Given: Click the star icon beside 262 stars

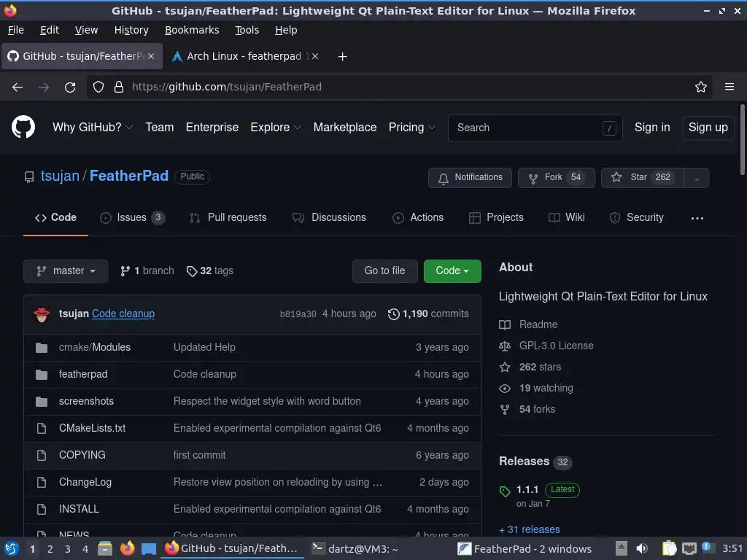Looking at the screenshot, I should point(505,367).
